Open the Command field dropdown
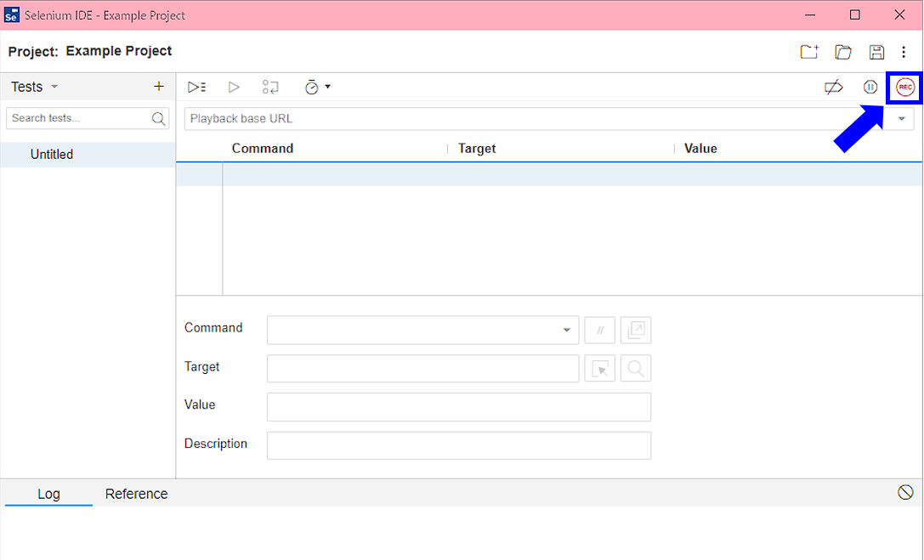The width and height of the screenshot is (924, 560). [x=566, y=330]
